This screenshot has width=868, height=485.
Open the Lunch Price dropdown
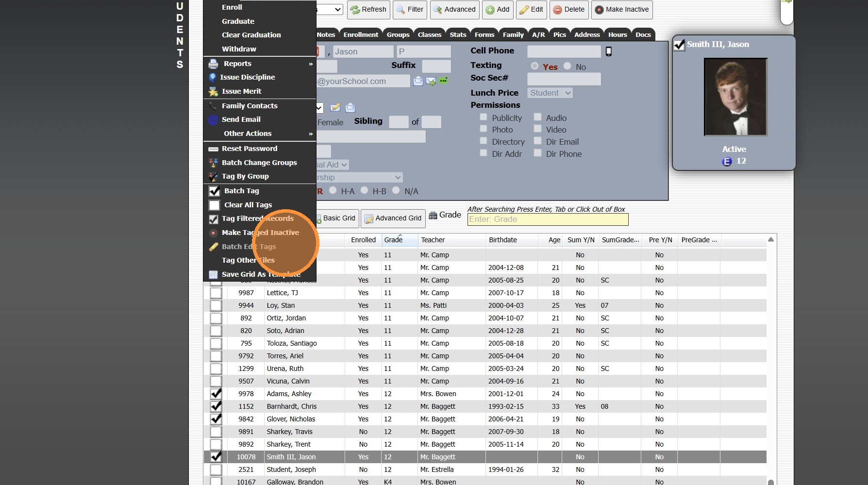[x=550, y=93]
